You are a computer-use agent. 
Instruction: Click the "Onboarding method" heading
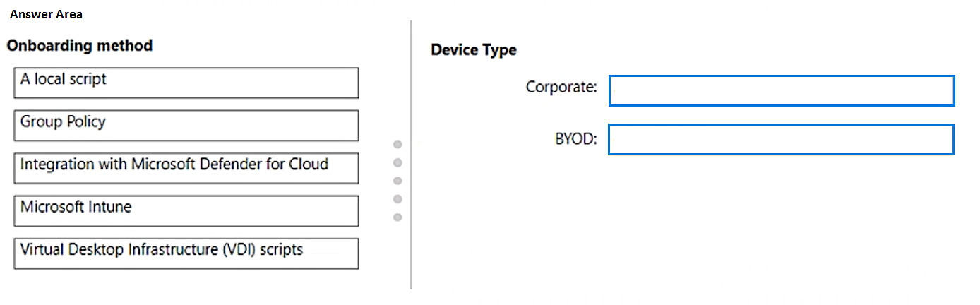click(79, 46)
